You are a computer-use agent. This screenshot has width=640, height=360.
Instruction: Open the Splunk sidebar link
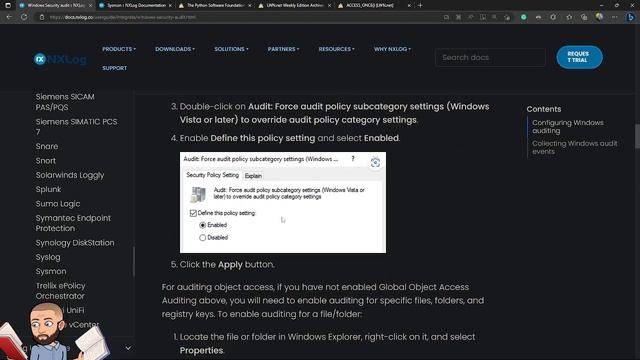pos(48,189)
